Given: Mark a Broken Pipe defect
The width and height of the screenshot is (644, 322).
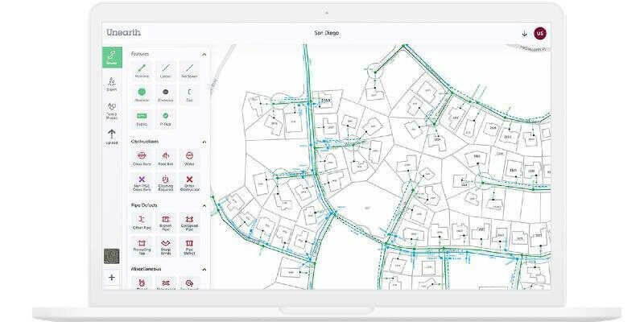Looking at the screenshot, I should [166, 222].
